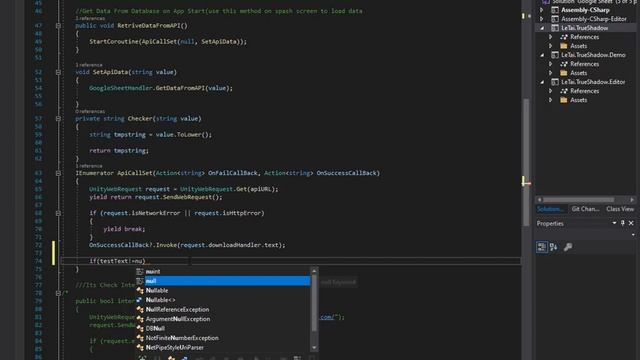The image size is (640, 360).
Task: Switch to the Class View tab
Action: 620,209
